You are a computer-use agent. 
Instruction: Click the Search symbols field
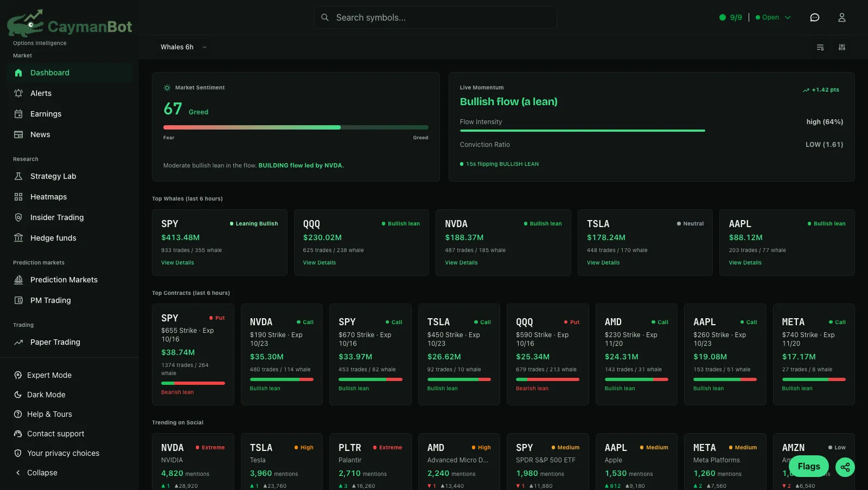436,17
